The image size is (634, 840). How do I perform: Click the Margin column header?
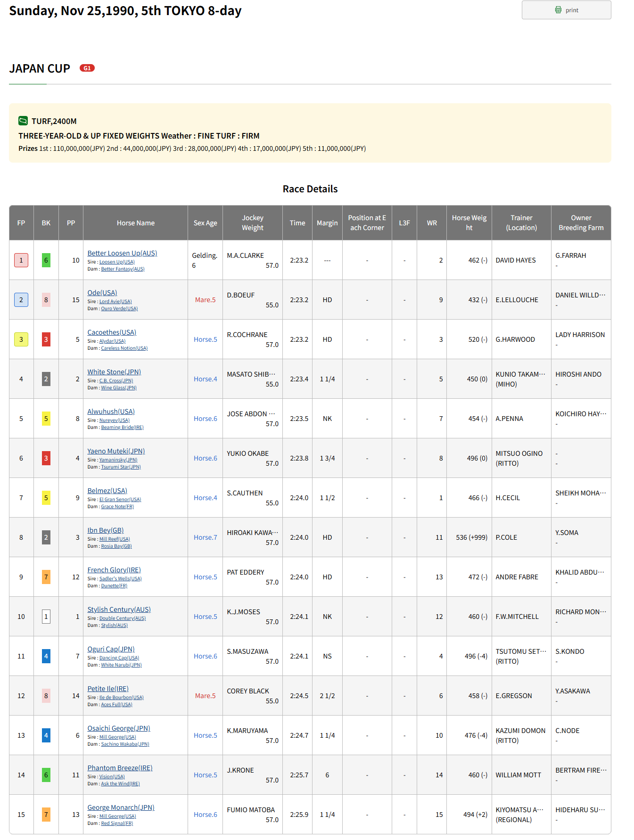point(327,223)
